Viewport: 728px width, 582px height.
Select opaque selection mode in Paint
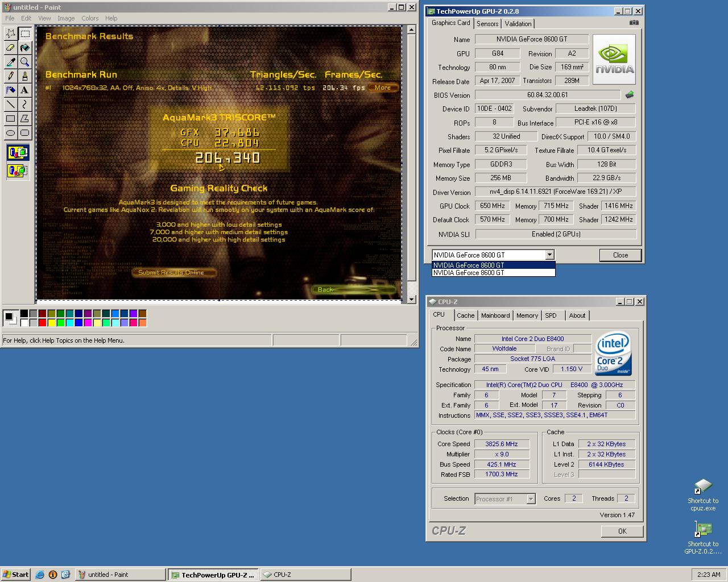click(18, 153)
